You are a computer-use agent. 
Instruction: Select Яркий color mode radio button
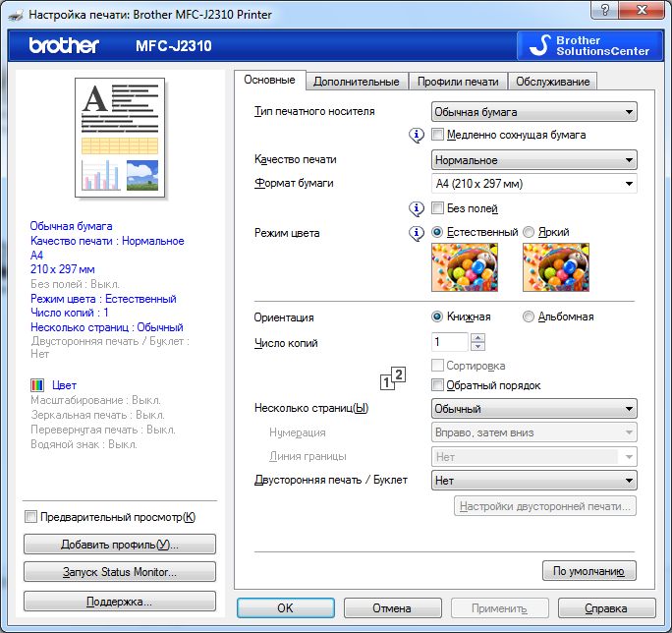528,232
